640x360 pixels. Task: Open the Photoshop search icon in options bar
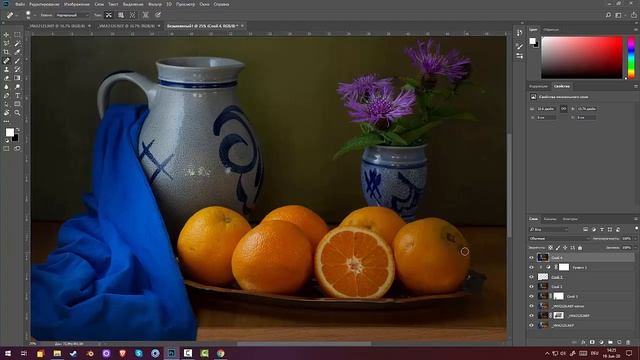click(608, 15)
